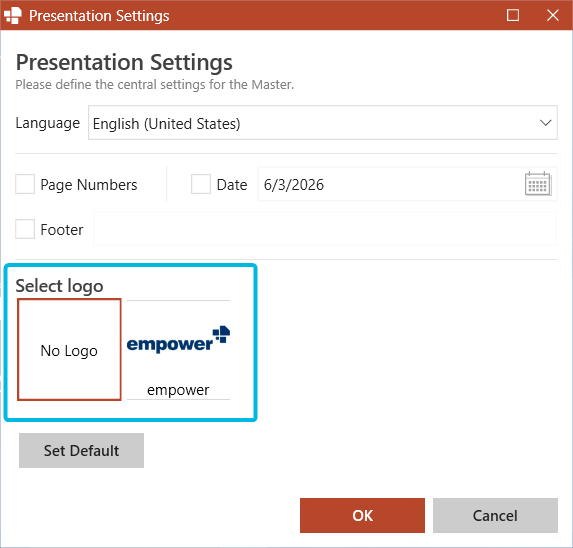
Task: Click the empower app icon in title bar
Action: click(13, 16)
